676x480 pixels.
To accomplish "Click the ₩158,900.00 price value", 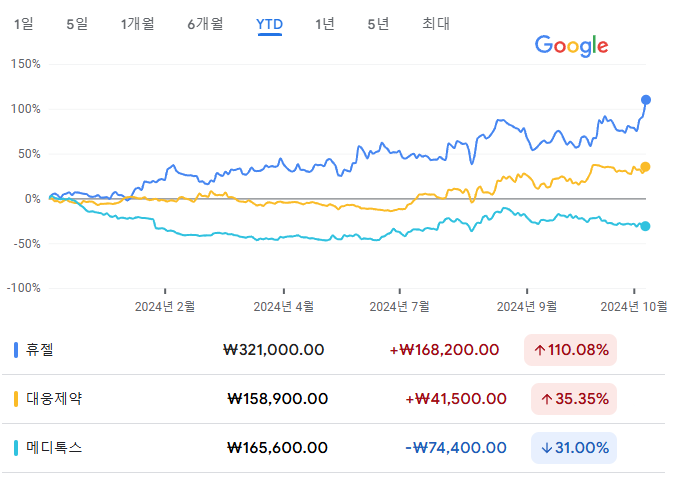I will tap(278, 399).
